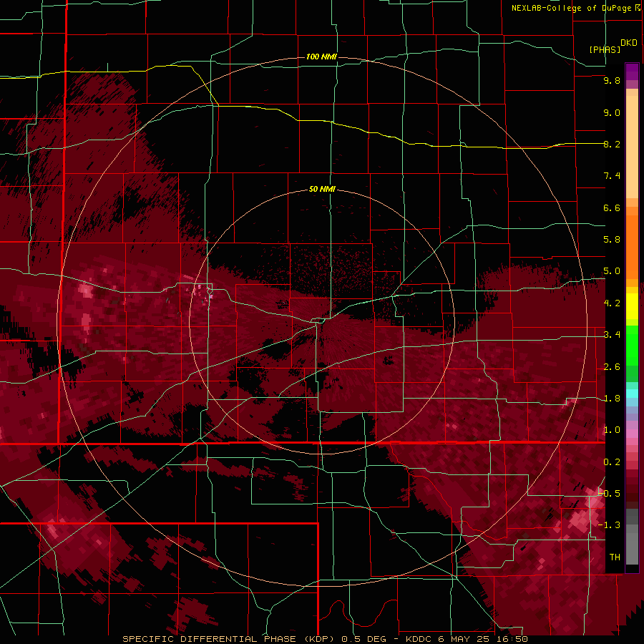Click the 7.4 value on the color scale
644x644 pixels.
pyautogui.click(x=612, y=176)
